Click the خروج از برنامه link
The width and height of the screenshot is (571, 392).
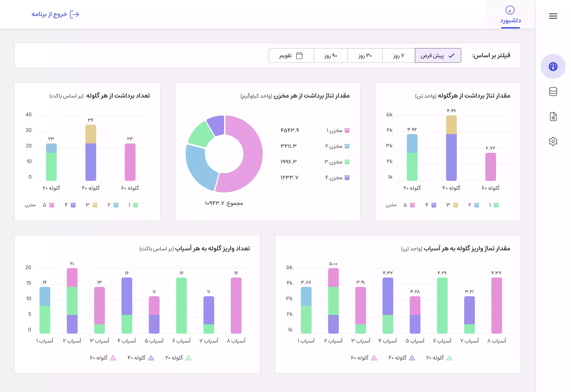click(49, 14)
